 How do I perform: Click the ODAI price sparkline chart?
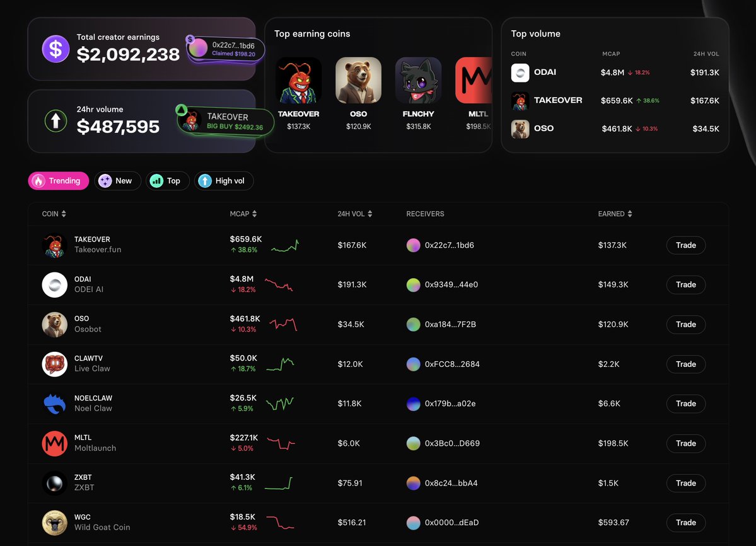(x=279, y=285)
